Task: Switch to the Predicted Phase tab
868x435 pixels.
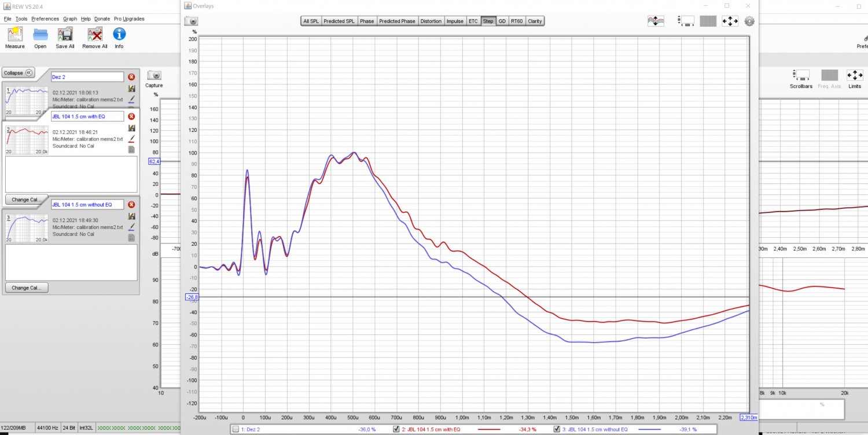Action: tap(397, 21)
